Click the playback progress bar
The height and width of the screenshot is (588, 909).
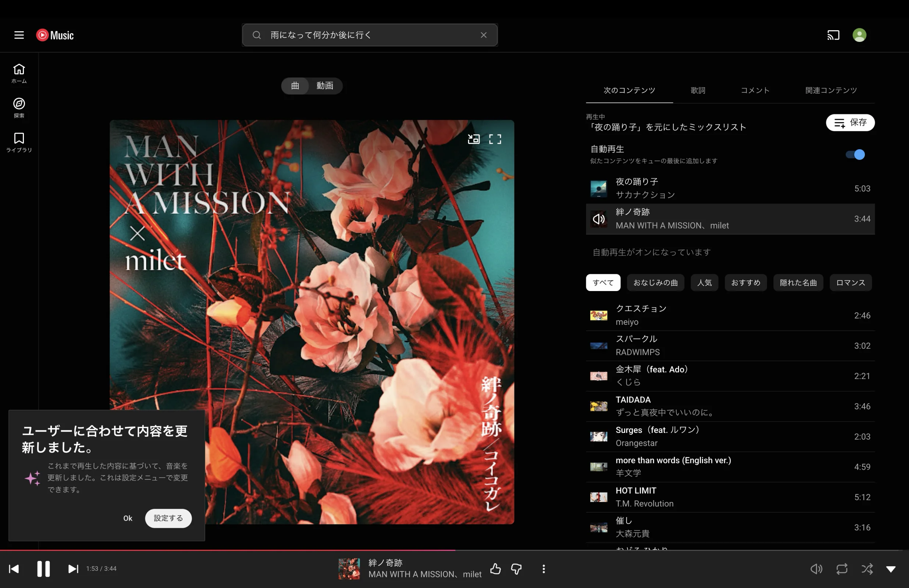click(x=454, y=550)
